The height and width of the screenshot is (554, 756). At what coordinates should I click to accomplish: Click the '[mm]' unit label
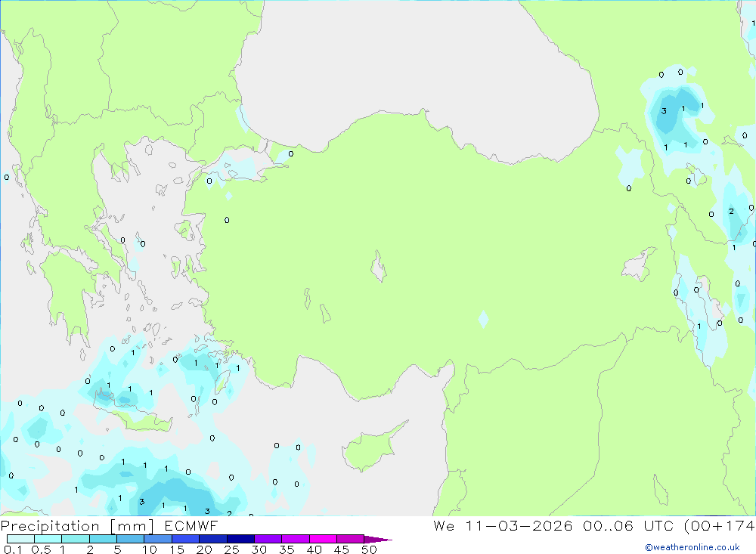point(132,527)
